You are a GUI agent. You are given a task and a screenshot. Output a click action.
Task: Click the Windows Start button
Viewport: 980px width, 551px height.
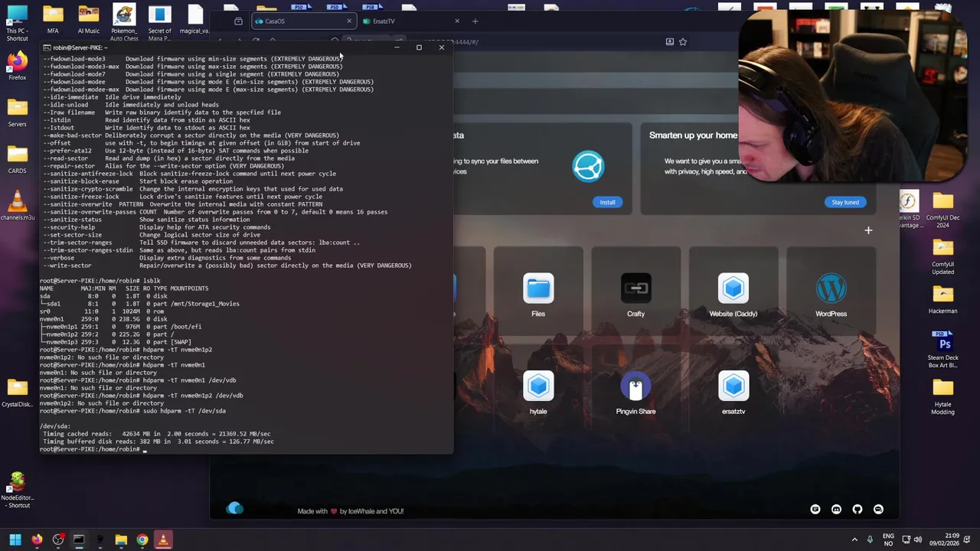(15, 540)
